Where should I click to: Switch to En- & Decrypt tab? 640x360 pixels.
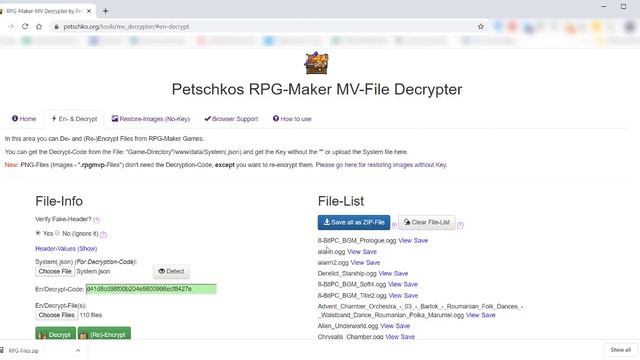(74, 119)
